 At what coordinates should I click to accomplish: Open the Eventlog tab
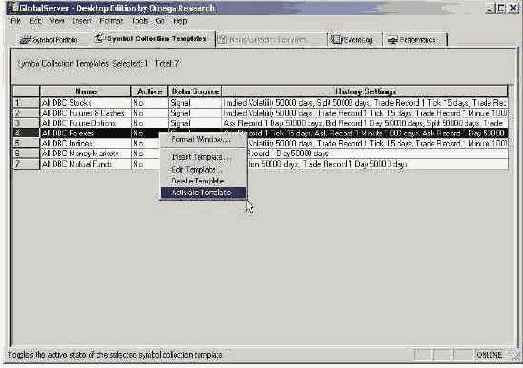click(355, 40)
